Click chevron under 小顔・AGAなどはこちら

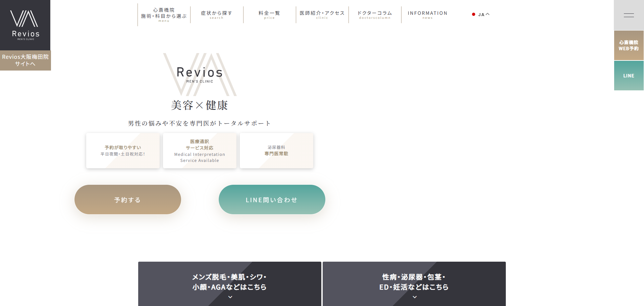coord(230,297)
